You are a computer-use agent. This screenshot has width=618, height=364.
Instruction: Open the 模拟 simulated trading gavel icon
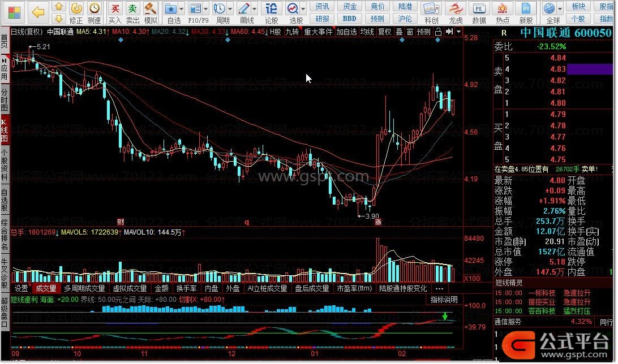151,12
